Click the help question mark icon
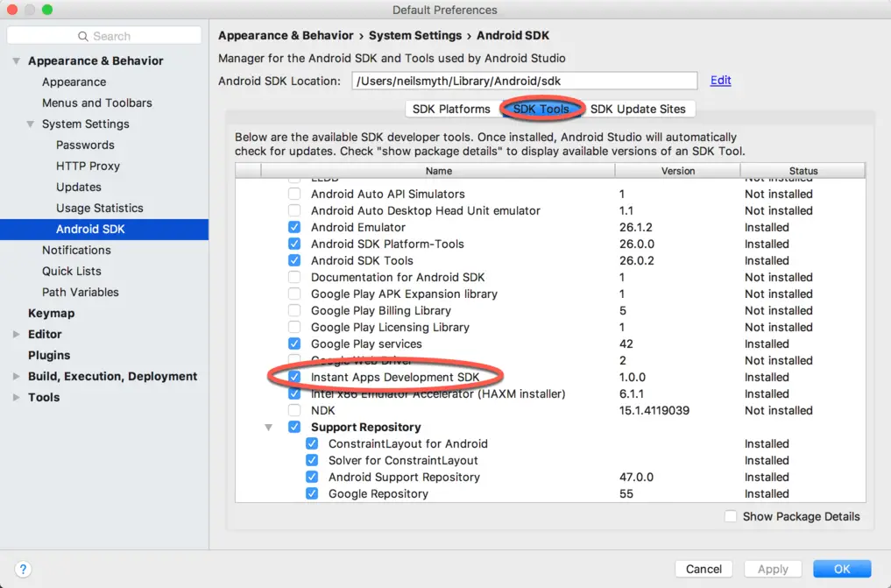891x588 pixels. coord(24,569)
